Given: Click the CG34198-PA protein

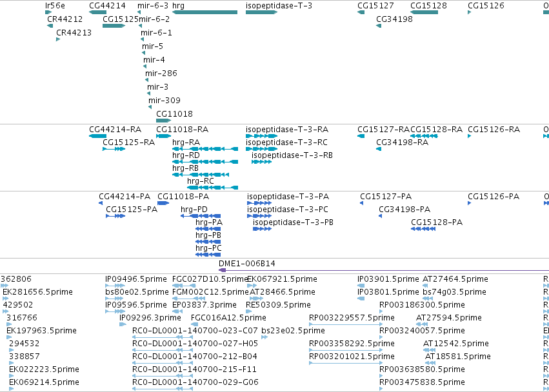Looking at the screenshot, I should (x=381, y=216).
